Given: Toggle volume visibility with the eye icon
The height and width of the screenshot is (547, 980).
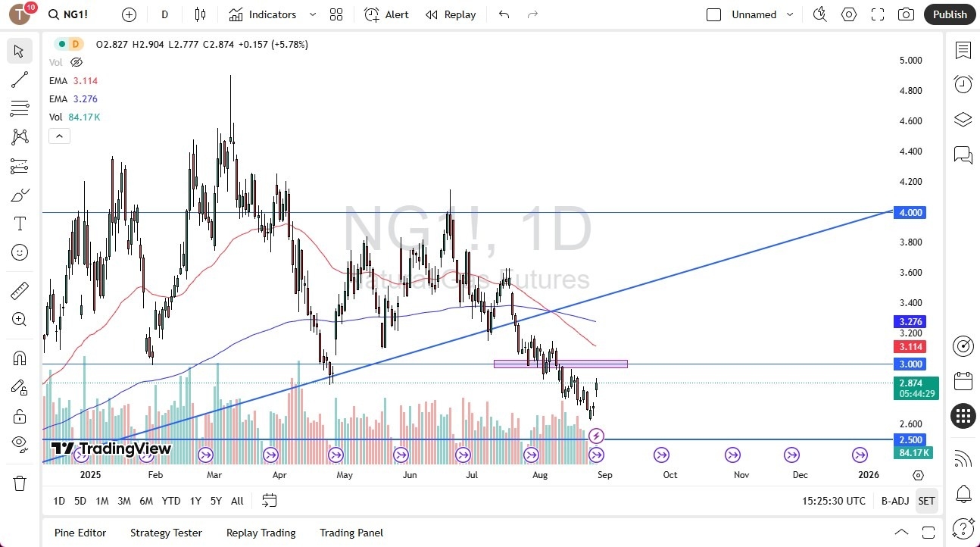Looking at the screenshot, I should [x=76, y=62].
